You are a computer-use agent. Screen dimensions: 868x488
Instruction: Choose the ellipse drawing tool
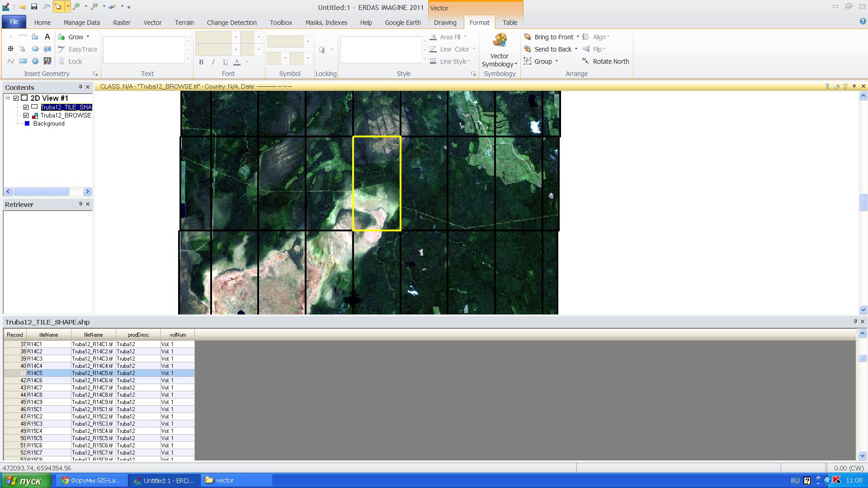[x=35, y=49]
